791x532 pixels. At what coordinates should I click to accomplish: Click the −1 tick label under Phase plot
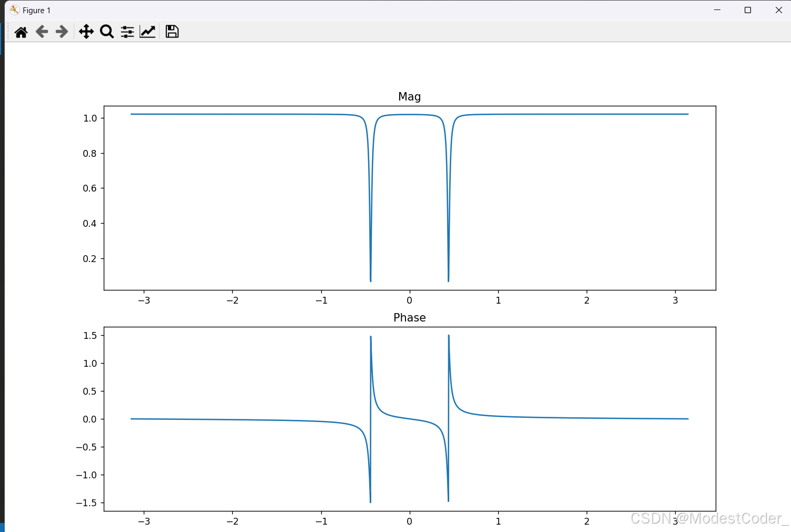point(321,521)
